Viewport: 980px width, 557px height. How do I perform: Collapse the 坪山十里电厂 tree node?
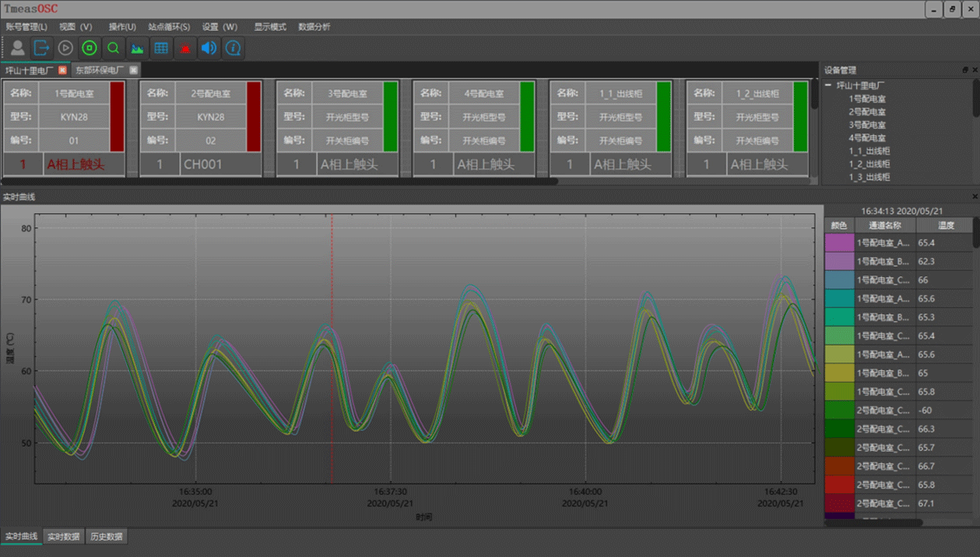[x=829, y=86]
